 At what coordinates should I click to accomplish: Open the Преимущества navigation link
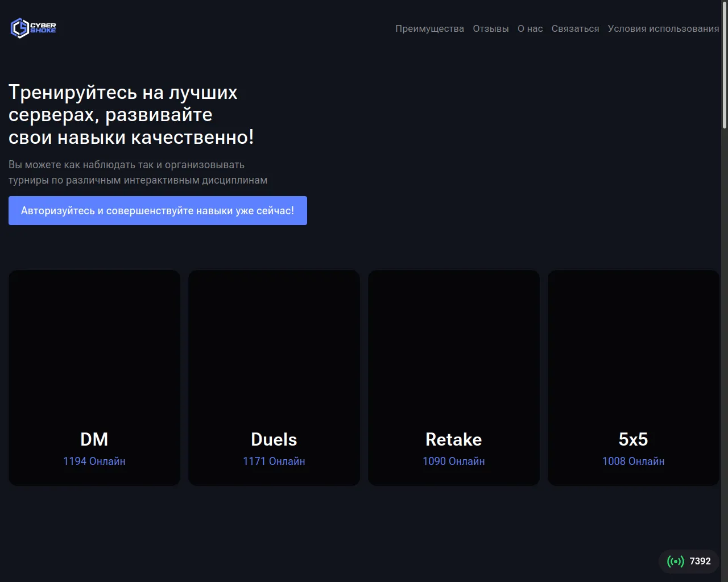(429, 28)
